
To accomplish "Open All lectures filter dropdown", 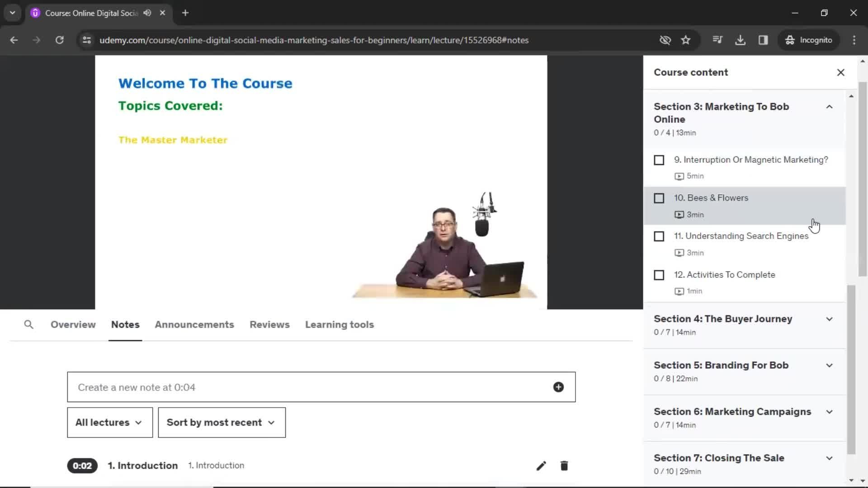I will tap(110, 422).
